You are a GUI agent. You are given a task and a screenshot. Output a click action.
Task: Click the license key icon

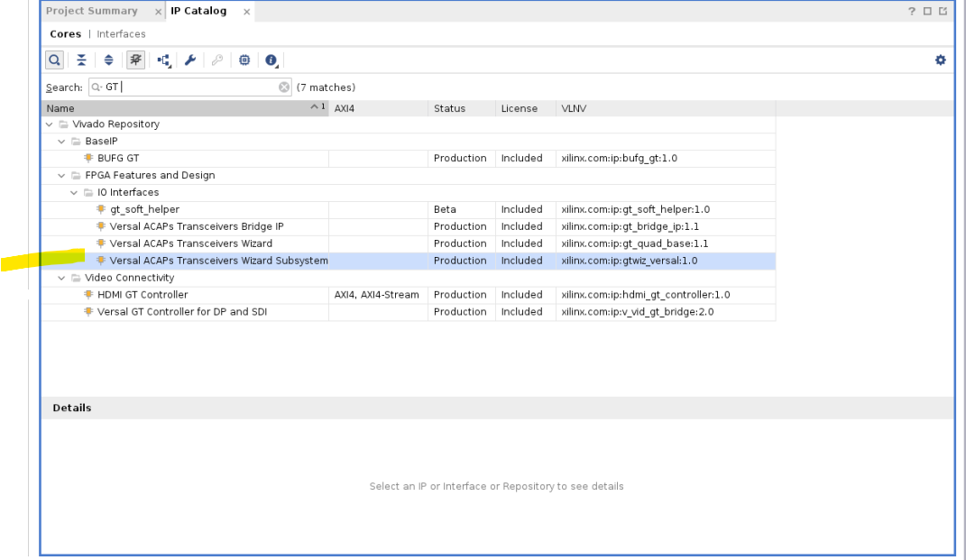pos(217,60)
